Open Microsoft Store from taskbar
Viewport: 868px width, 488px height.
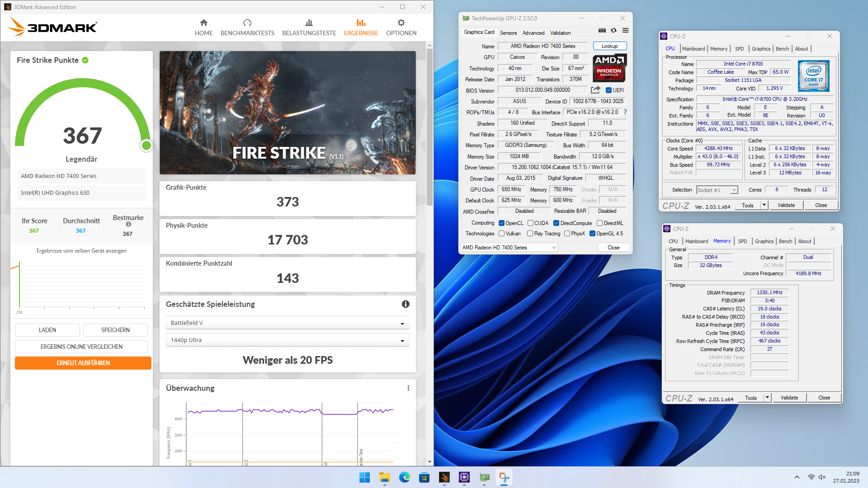click(x=424, y=477)
